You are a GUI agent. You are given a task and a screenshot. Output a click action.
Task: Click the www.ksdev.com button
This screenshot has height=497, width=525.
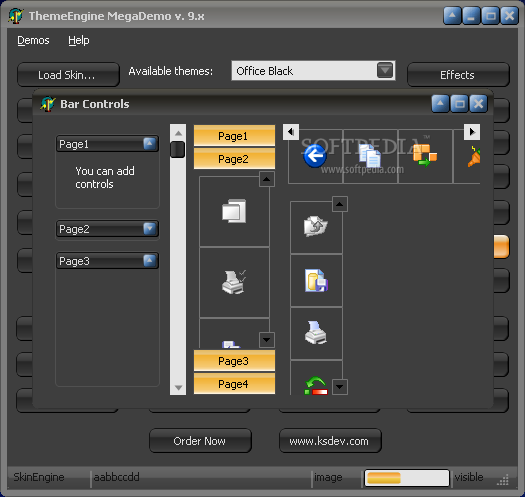[x=330, y=441]
